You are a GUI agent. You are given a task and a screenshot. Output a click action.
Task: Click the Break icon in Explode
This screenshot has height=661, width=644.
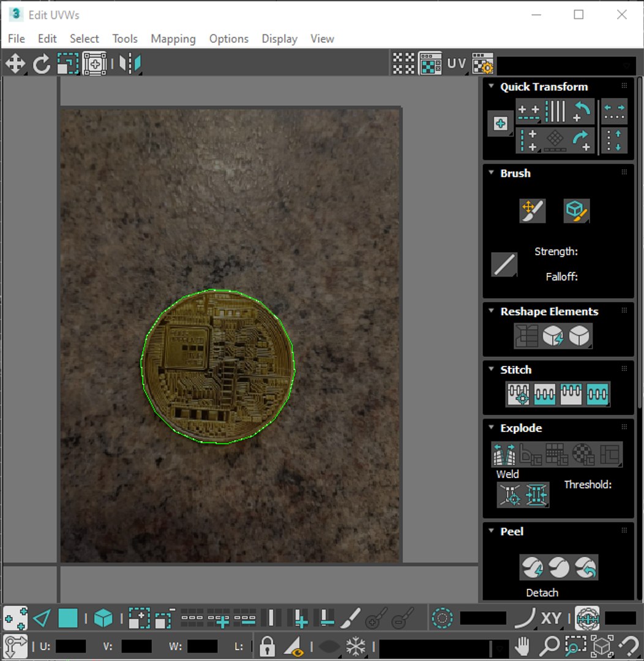(504, 454)
